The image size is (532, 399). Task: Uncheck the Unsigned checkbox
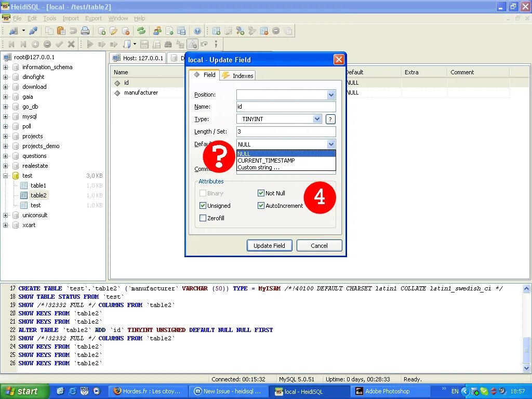[203, 206]
